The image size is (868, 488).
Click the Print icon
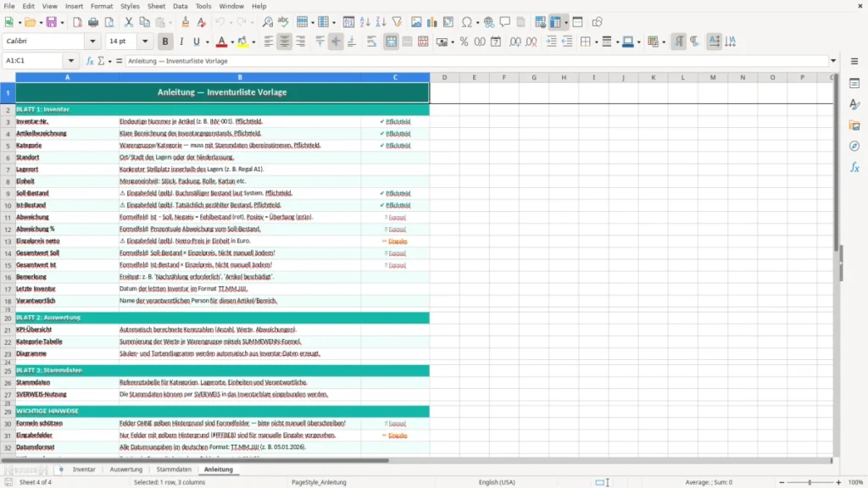93,22
